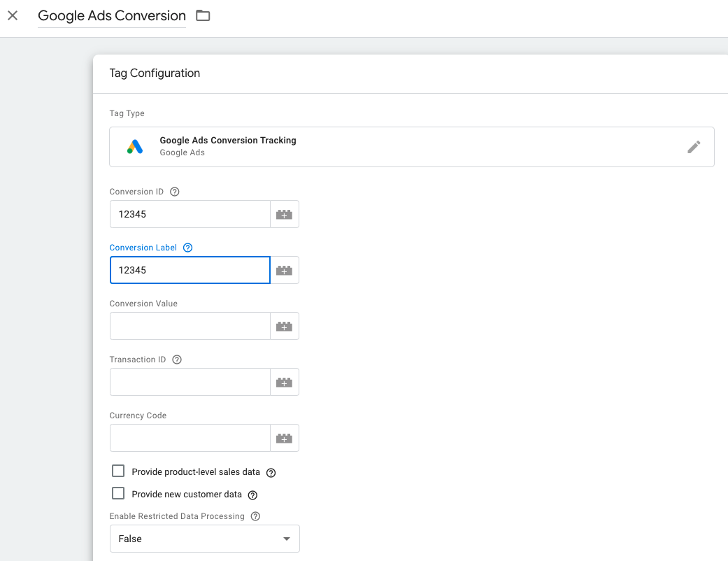Edit tag type with the pencil icon
The image size is (728, 561).
coord(694,147)
